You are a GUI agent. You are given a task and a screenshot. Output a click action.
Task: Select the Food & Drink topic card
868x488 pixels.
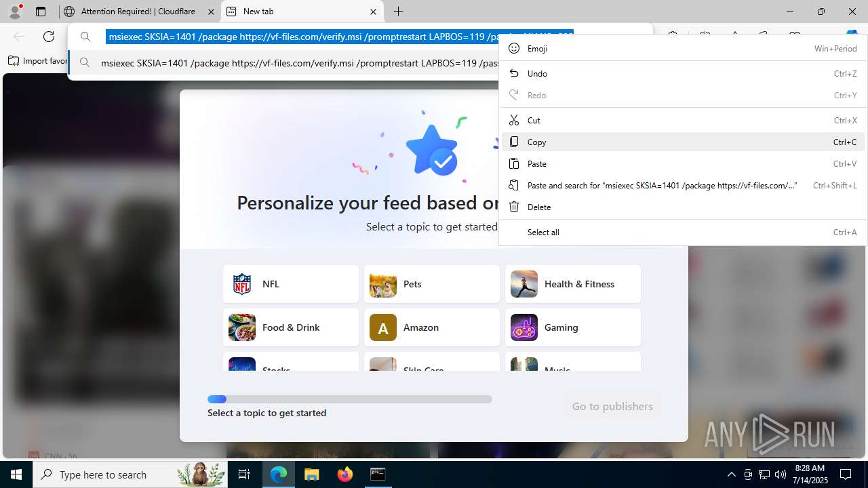(291, 327)
